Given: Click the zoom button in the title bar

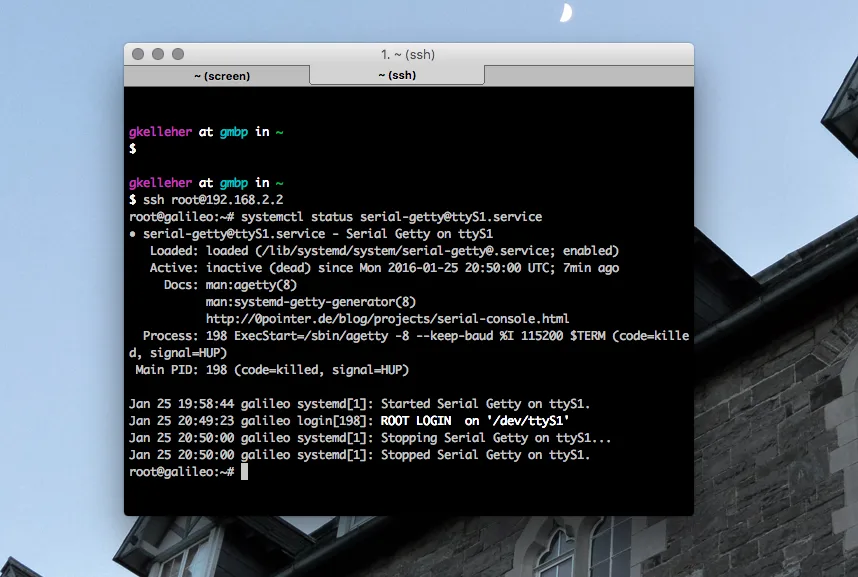Looking at the screenshot, I should tap(178, 54).
